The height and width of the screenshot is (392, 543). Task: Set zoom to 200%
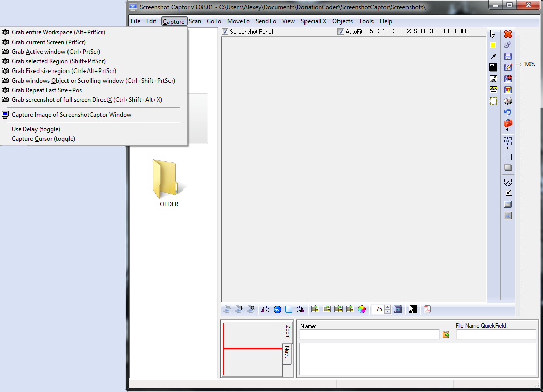(x=404, y=31)
